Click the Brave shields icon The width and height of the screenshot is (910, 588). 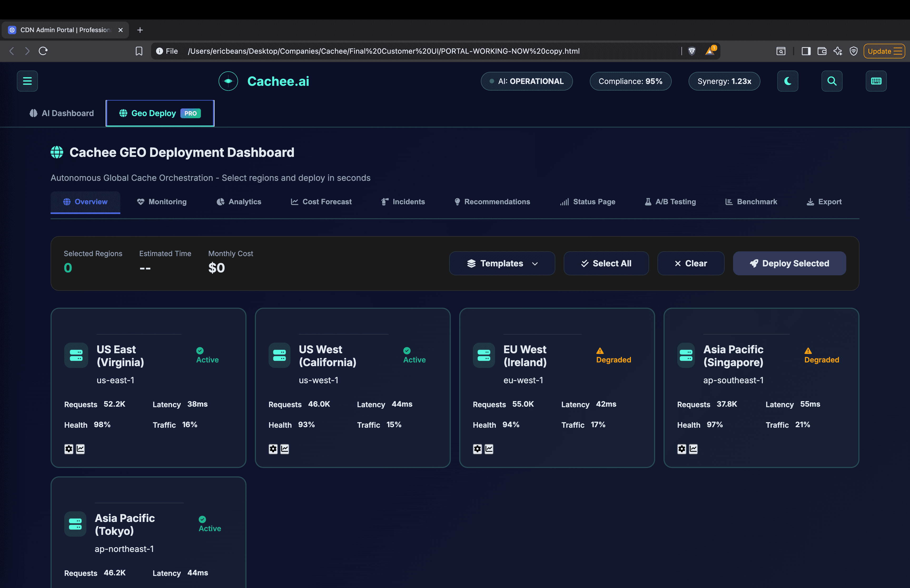[691, 51]
